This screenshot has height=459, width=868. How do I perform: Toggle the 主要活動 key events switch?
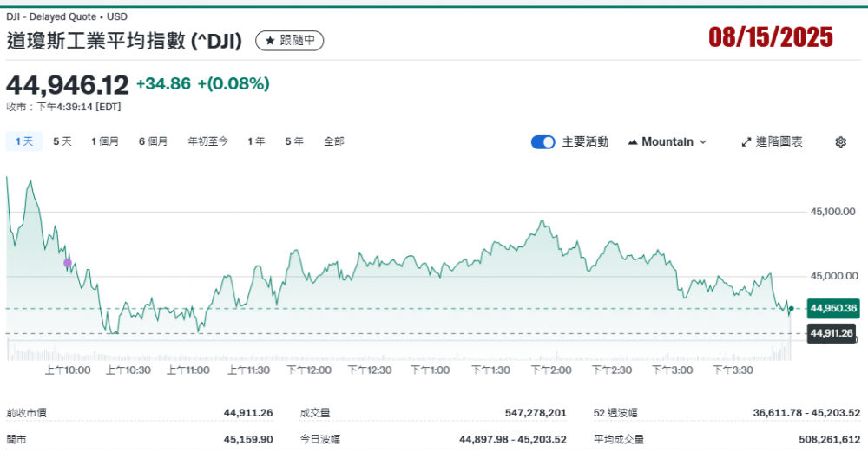click(542, 142)
